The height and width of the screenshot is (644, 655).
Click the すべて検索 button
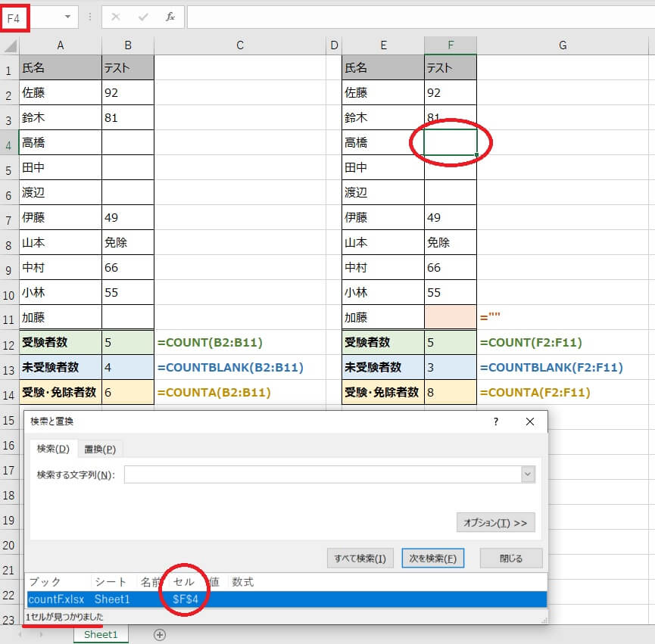coord(360,559)
